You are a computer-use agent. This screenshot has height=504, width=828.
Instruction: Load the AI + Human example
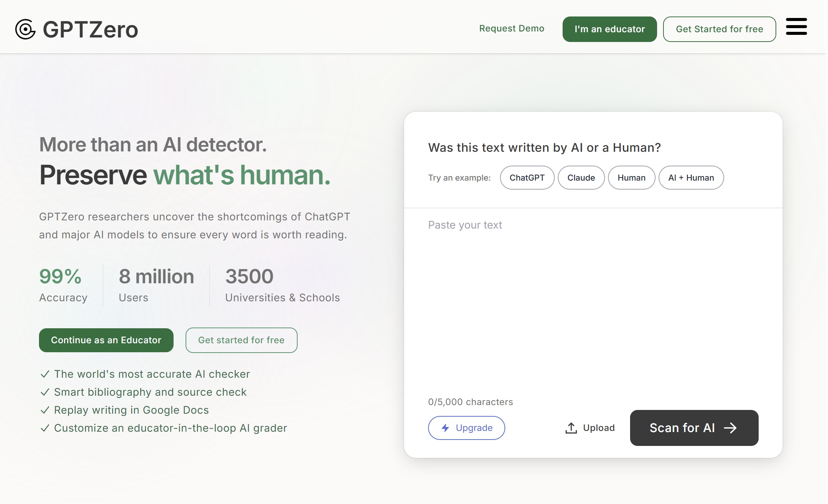point(691,178)
